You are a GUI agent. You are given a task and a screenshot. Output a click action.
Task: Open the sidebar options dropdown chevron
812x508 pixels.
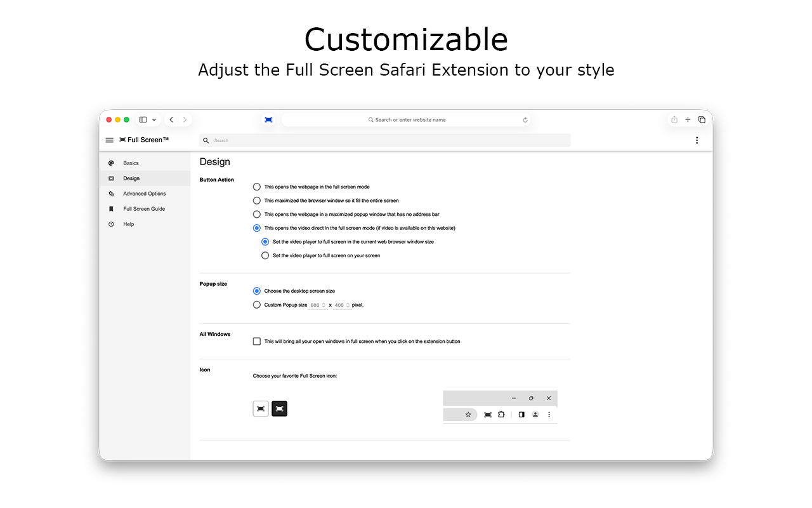click(x=154, y=119)
